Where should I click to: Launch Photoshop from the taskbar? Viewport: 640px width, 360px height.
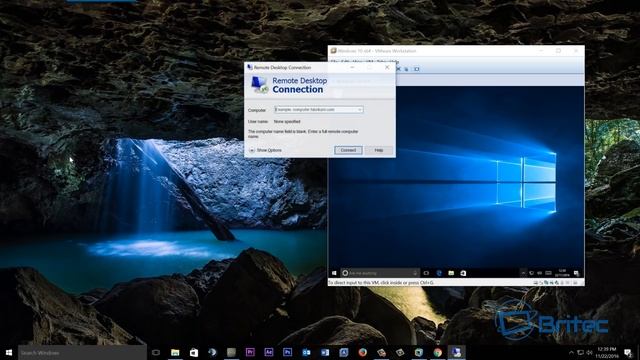point(287,352)
